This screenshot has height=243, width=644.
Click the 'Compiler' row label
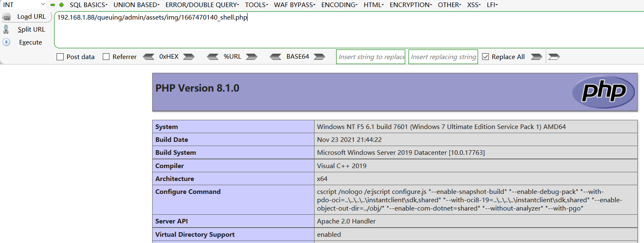169,166
